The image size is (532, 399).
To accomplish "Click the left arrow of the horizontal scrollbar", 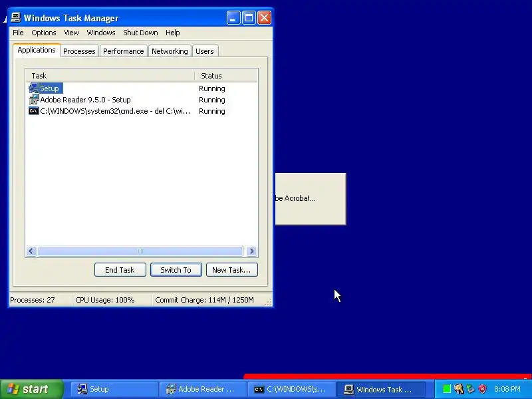I will (31, 251).
